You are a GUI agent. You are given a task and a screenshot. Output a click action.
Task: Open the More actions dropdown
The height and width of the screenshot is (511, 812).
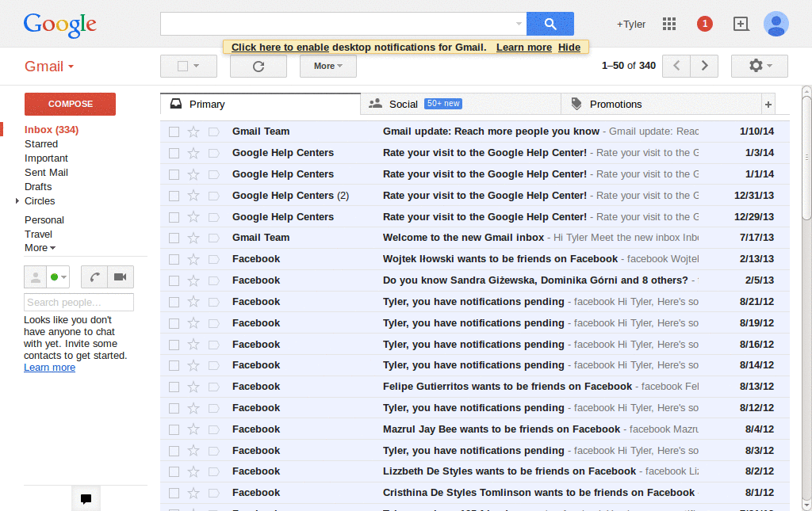click(x=327, y=67)
